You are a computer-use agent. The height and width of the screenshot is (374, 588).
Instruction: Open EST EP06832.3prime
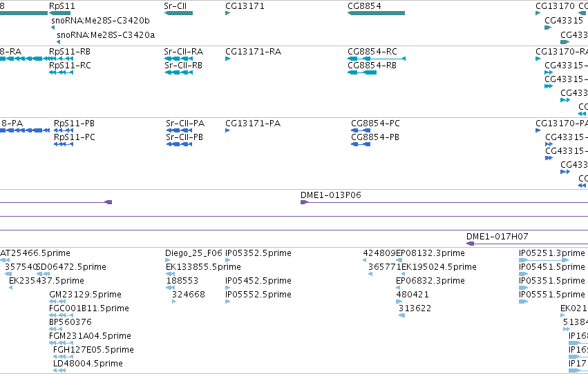430,281
